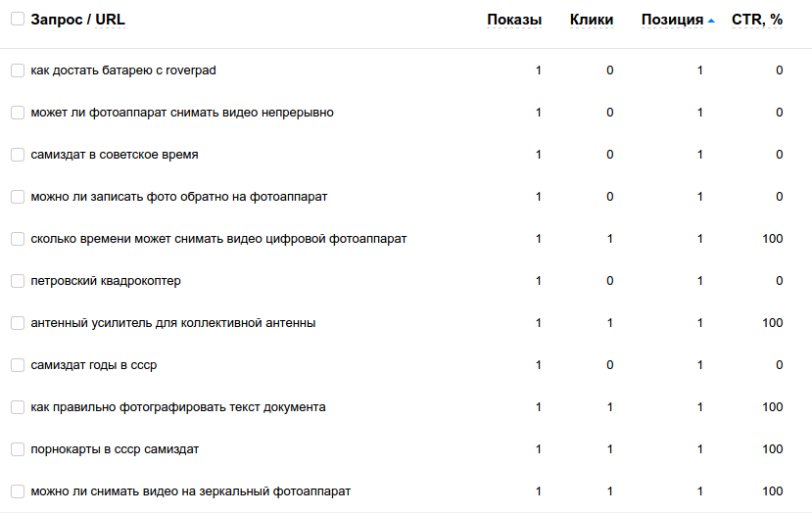Open 'сколько времени может снимать видео цифровой фотоаппарат' row
Screen dimensions: 812x513
[218, 239]
